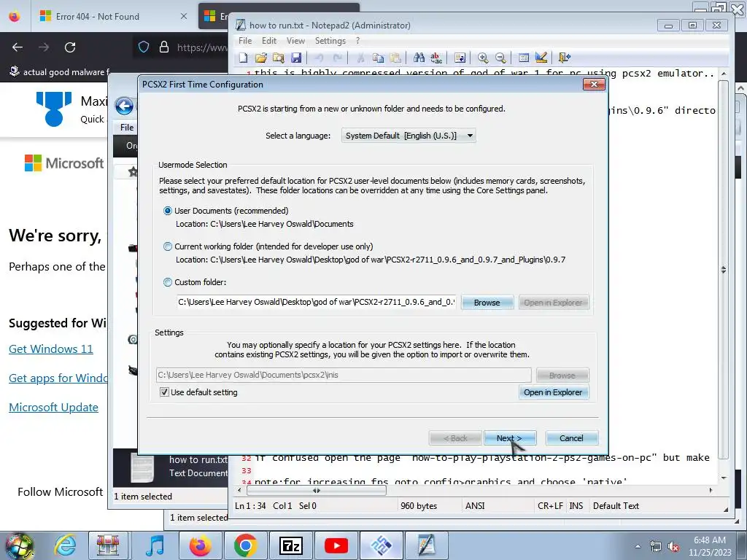Click the Undo arrow icon in Notepad2
This screenshot has height=560, width=747.
pyautogui.click(x=320, y=58)
